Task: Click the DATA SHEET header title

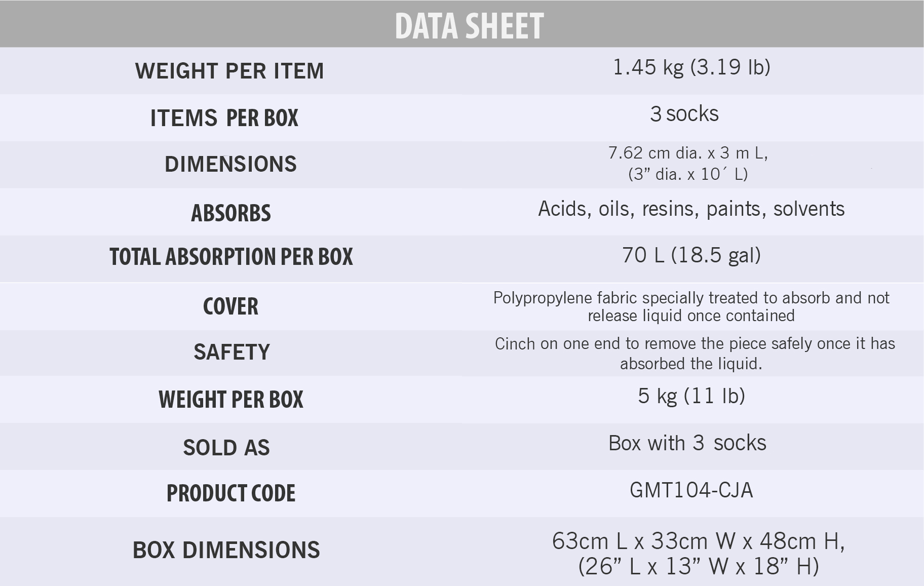Action: pyautogui.click(x=469, y=26)
